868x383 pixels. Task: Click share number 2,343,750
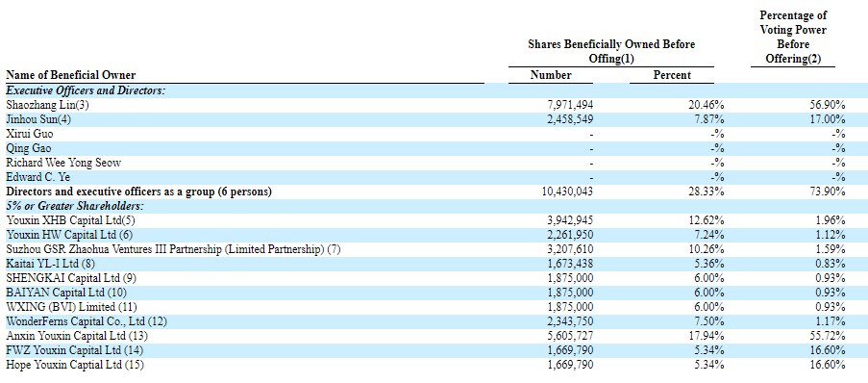[570, 321]
